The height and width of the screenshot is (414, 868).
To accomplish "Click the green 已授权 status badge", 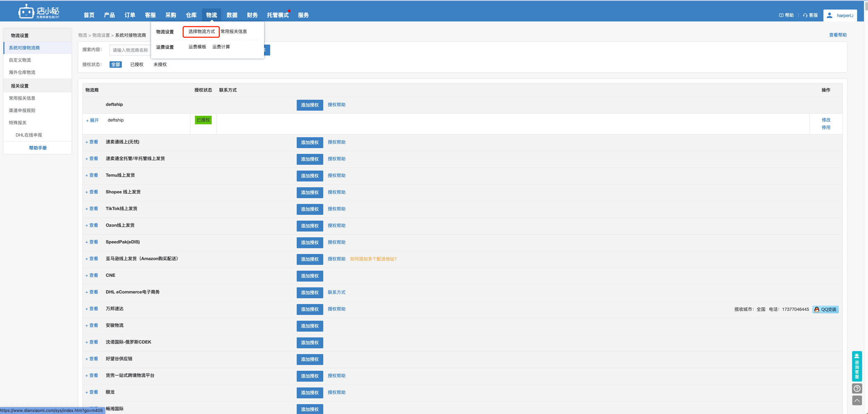I will (x=203, y=120).
